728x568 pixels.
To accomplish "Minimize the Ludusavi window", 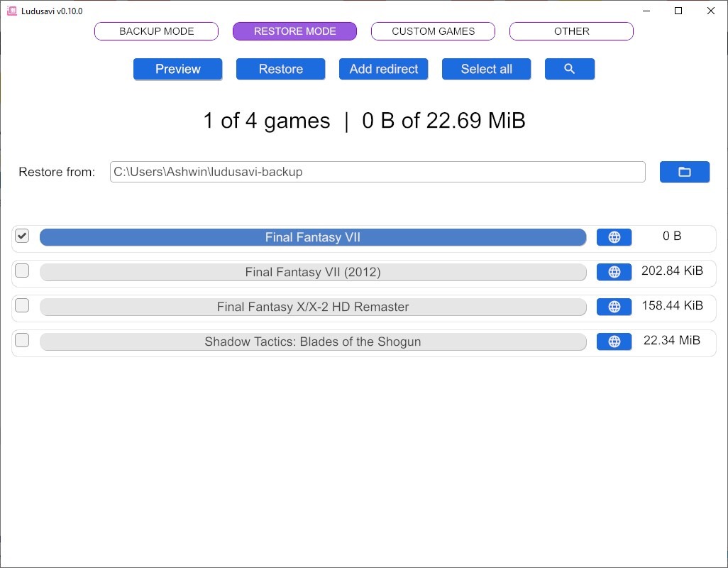I will 646,11.
